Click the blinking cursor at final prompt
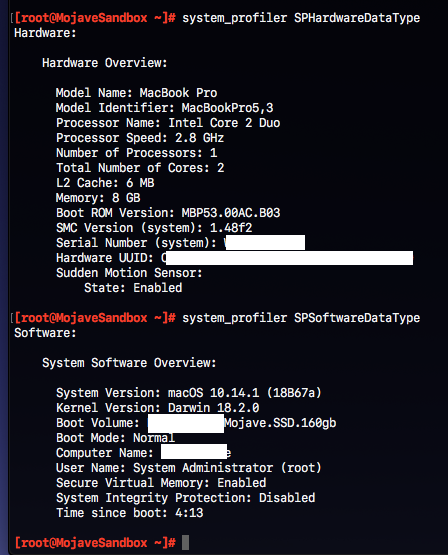The image size is (448, 555). pos(185,543)
